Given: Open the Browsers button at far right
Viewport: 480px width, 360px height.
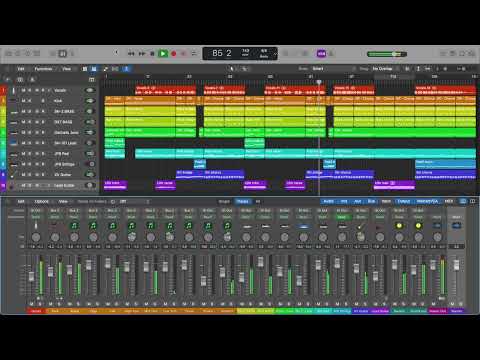Looking at the screenshot, I should click(472, 53).
